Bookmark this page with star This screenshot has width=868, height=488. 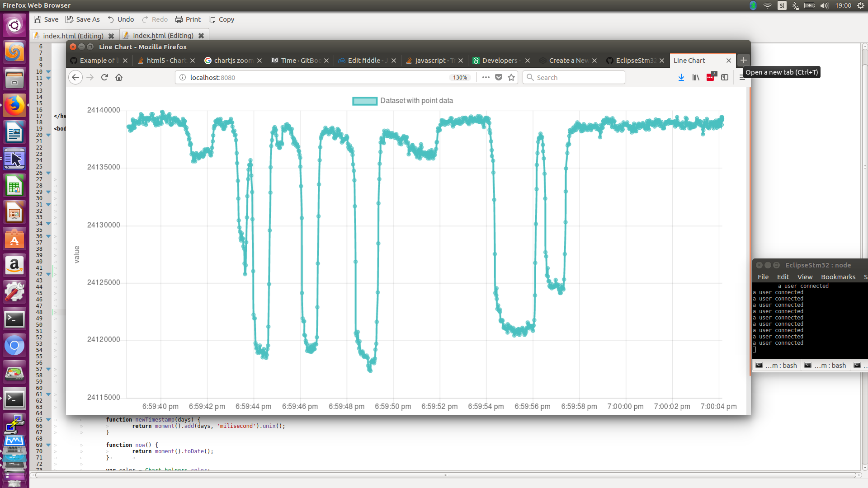pyautogui.click(x=511, y=77)
